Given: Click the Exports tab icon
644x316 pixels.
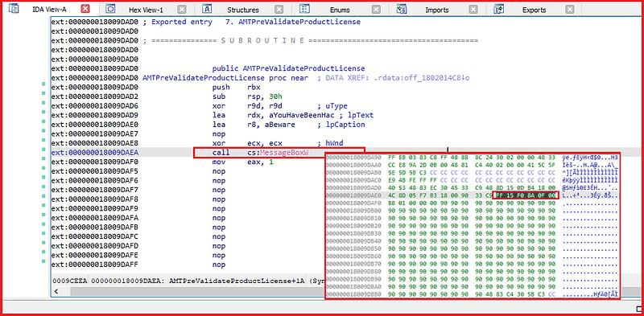Looking at the screenshot, I should point(498,9).
